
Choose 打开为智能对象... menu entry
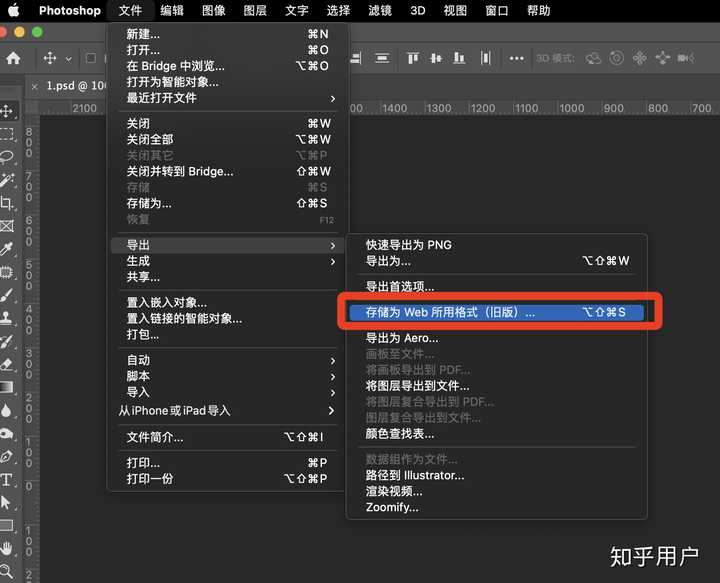pos(228,82)
